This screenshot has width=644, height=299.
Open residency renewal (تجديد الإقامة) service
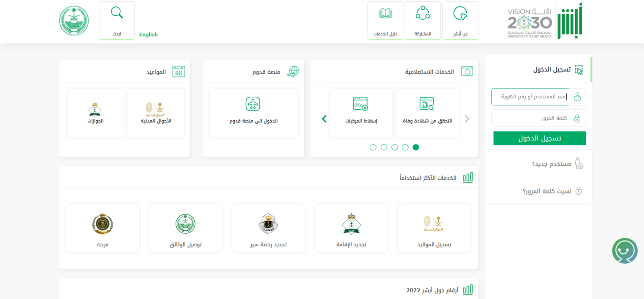(351, 228)
